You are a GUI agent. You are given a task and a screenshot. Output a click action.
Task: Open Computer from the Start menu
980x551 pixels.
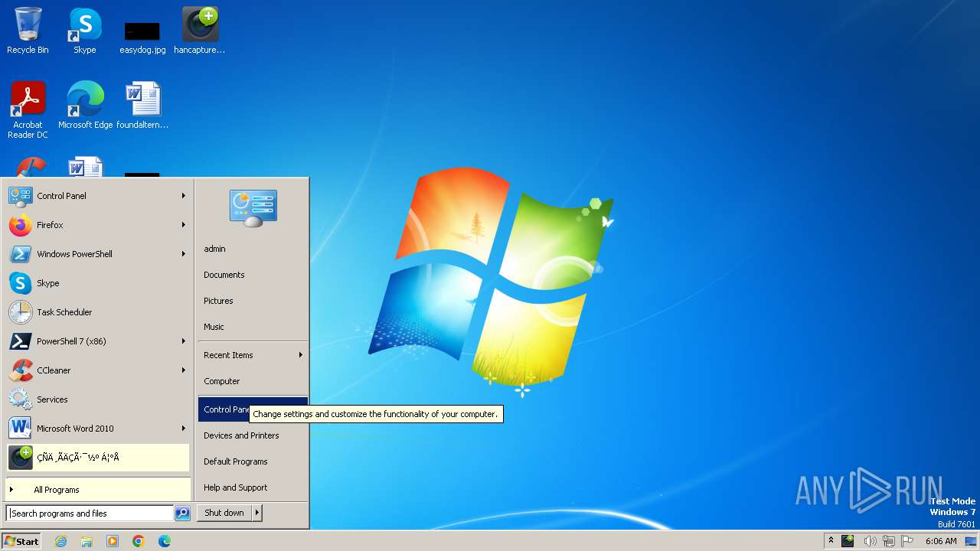(253, 381)
